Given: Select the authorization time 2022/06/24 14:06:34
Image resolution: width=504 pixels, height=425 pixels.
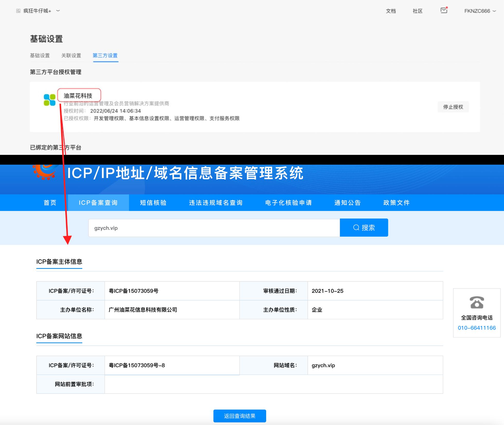Looking at the screenshot, I should coord(115,111).
